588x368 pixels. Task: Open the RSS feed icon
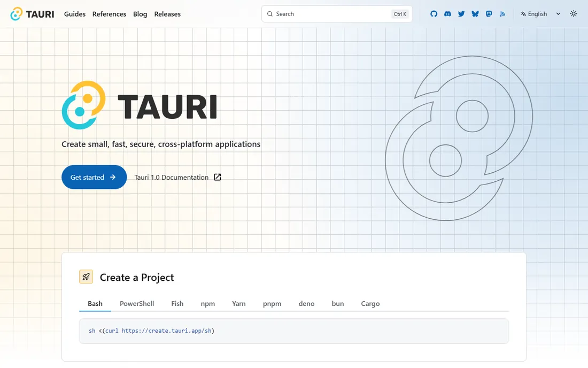click(502, 14)
